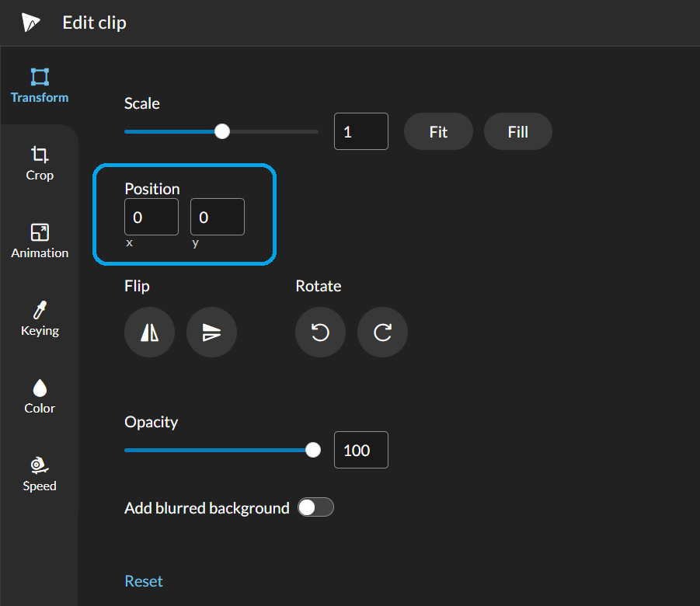Viewport: 700px width, 606px height.
Task: Switch to the Crop tab
Action: click(40, 163)
